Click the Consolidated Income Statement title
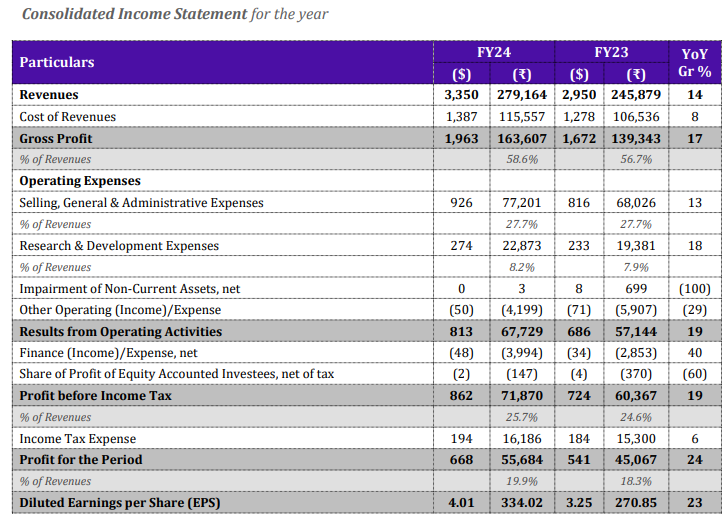Image resolution: width=728 pixels, height=530 pixels. pos(134,14)
